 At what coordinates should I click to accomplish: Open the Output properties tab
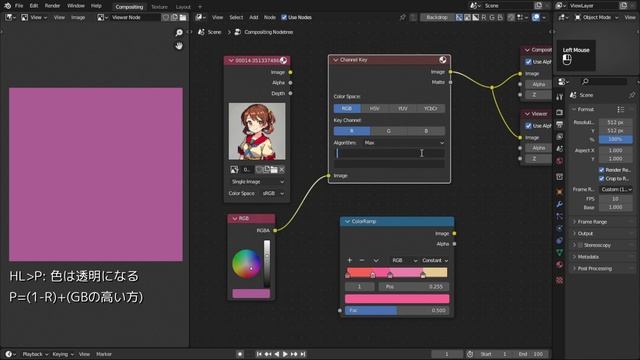click(560, 124)
